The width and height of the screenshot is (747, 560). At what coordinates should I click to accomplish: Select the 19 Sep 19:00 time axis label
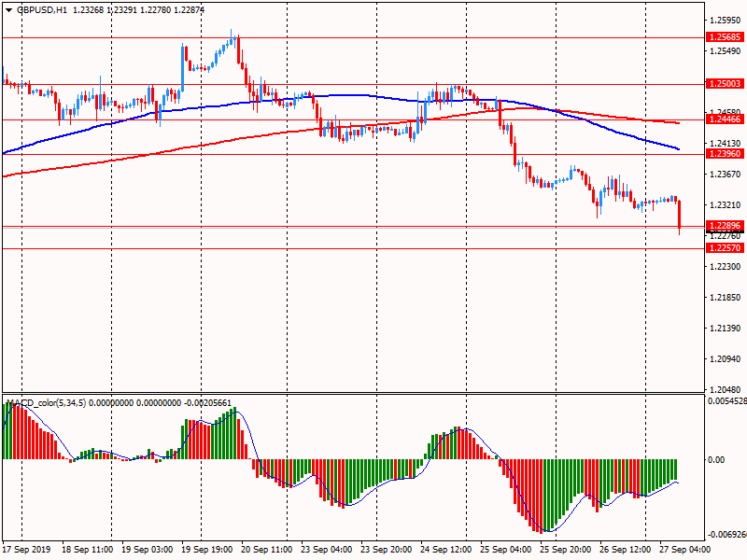point(207,550)
